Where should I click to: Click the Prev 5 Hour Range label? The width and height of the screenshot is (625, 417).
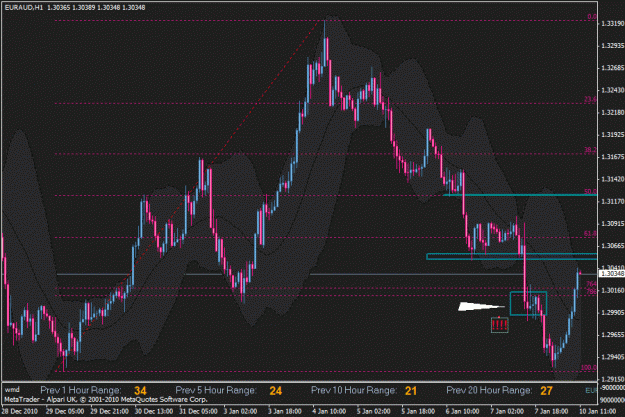click(x=216, y=390)
